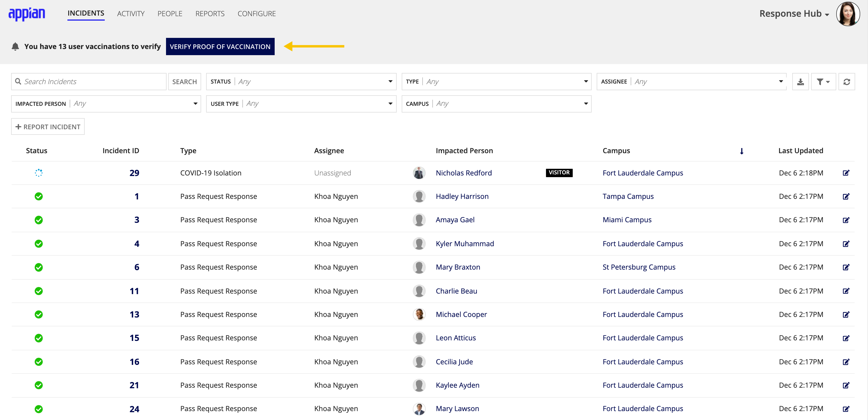868x420 pixels.
Task: Click 'Dec 6 2:18PM' timestamp
Action: pos(801,173)
